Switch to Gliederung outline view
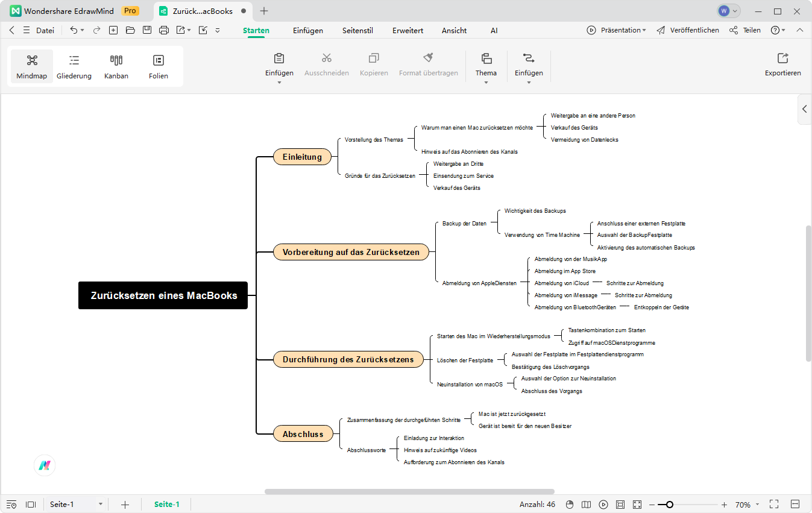 click(74, 66)
